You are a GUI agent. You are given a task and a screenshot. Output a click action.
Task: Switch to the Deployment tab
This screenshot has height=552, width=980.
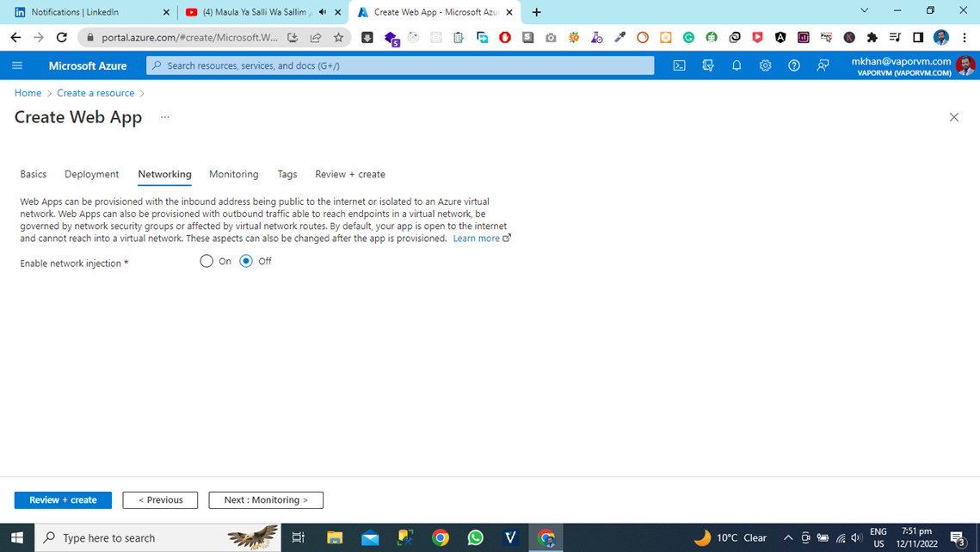[x=91, y=174]
